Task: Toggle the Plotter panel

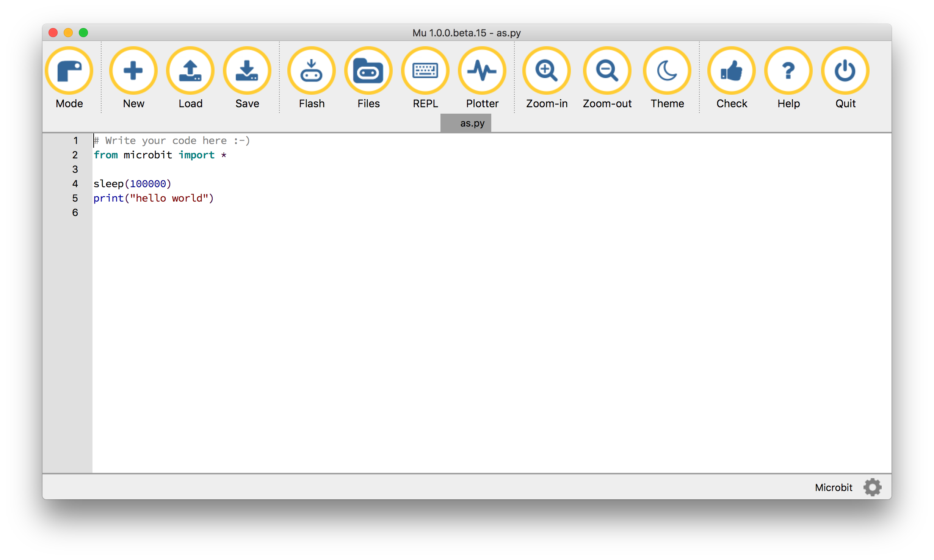Action: coord(482,71)
